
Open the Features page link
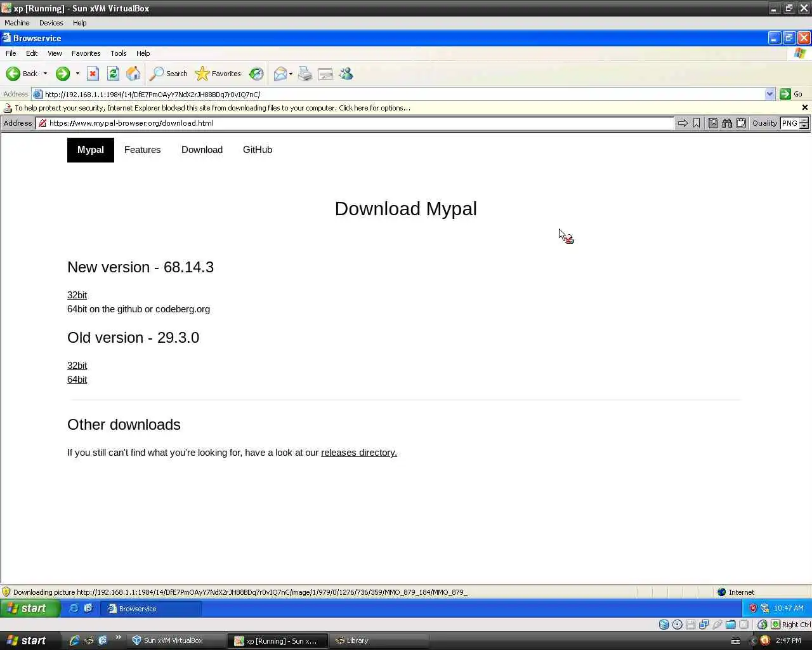(x=142, y=150)
